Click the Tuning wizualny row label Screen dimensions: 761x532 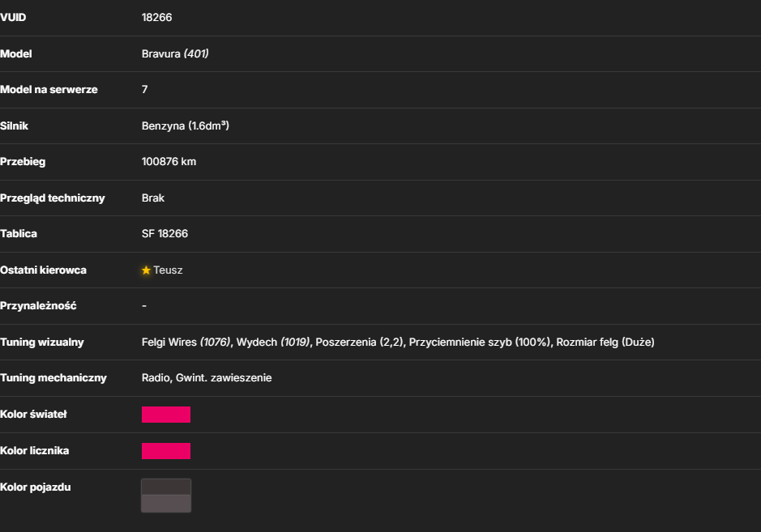tap(42, 342)
